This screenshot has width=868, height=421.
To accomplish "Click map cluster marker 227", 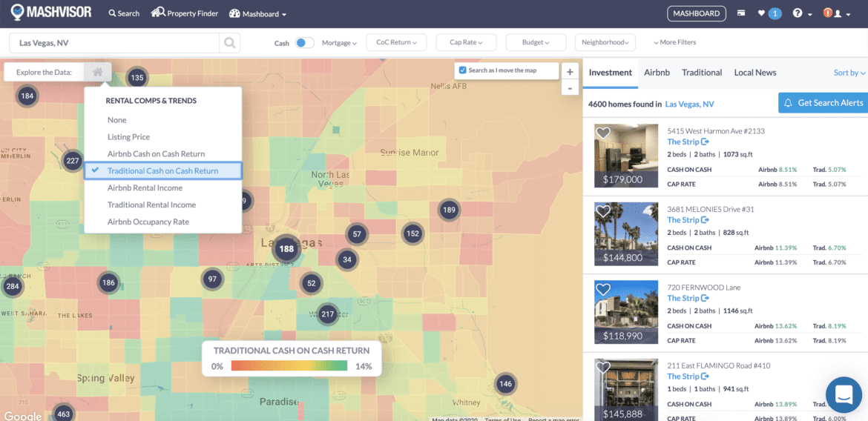I will tap(73, 161).
